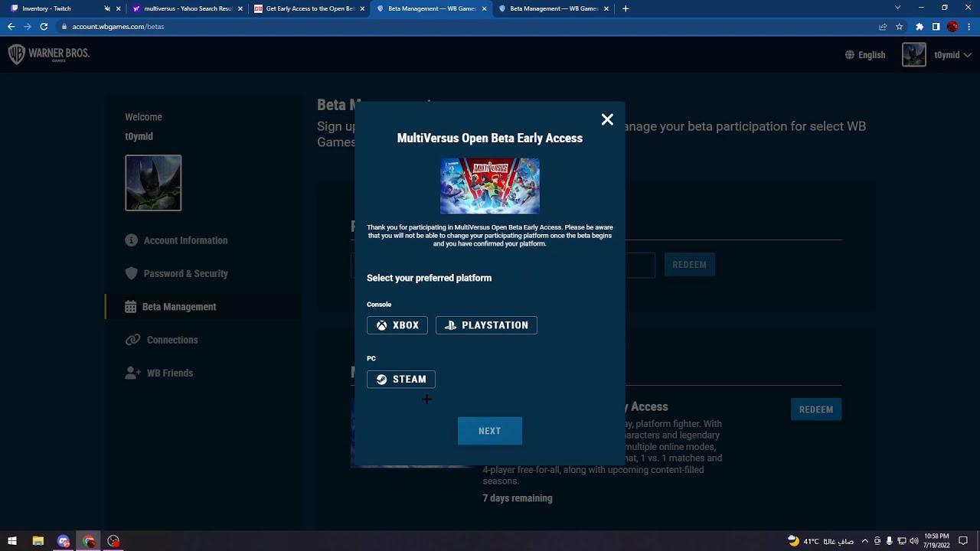
Task: Open the weather widget in taskbar
Action: pos(820,541)
